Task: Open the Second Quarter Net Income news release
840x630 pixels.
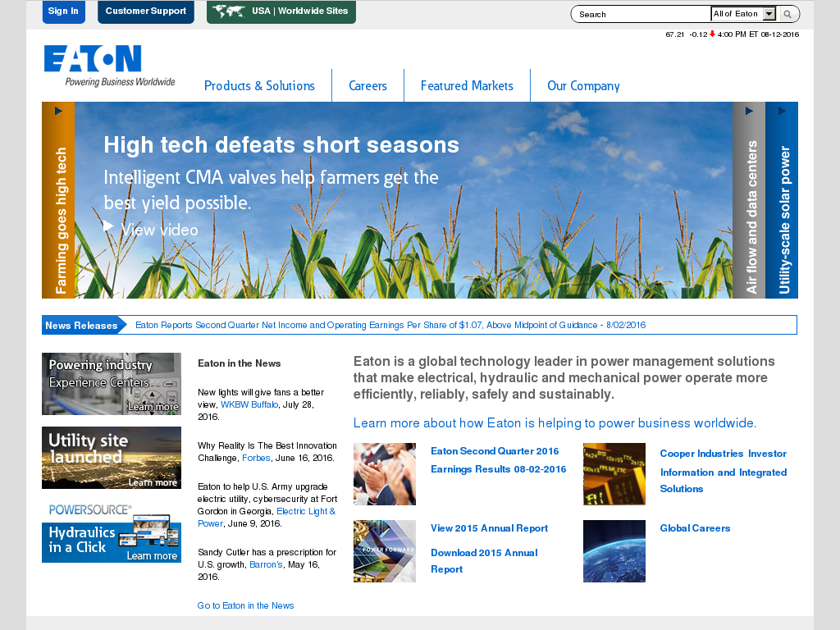Action: click(x=390, y=325)
